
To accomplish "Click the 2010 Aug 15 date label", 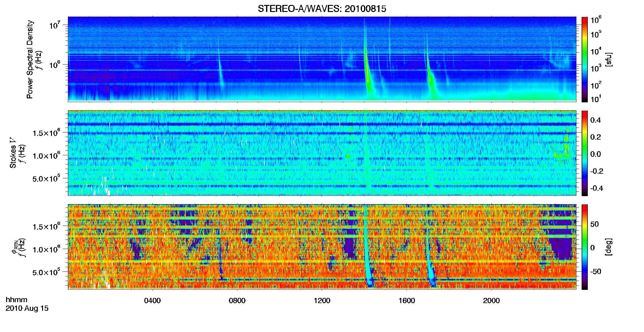I will click(27, 308).
